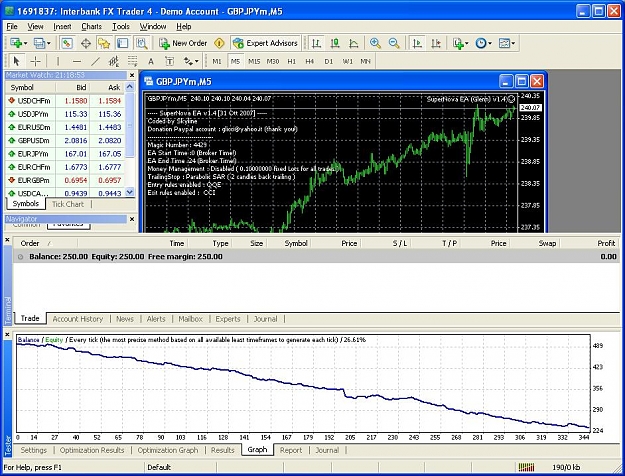Switch to candlestick chart icon
Screen dimensions: 625x476
tap(335, 43)
